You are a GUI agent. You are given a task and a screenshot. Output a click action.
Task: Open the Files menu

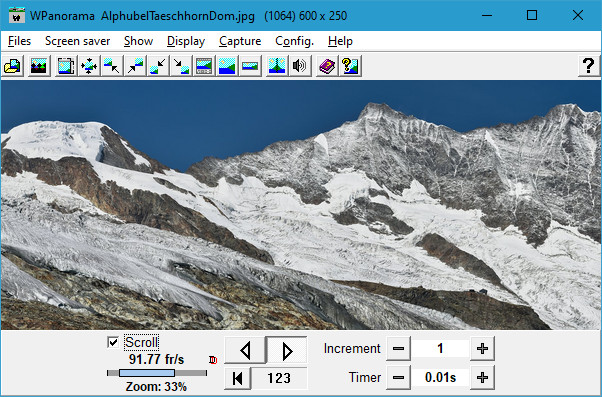click(x=19, y=41)
